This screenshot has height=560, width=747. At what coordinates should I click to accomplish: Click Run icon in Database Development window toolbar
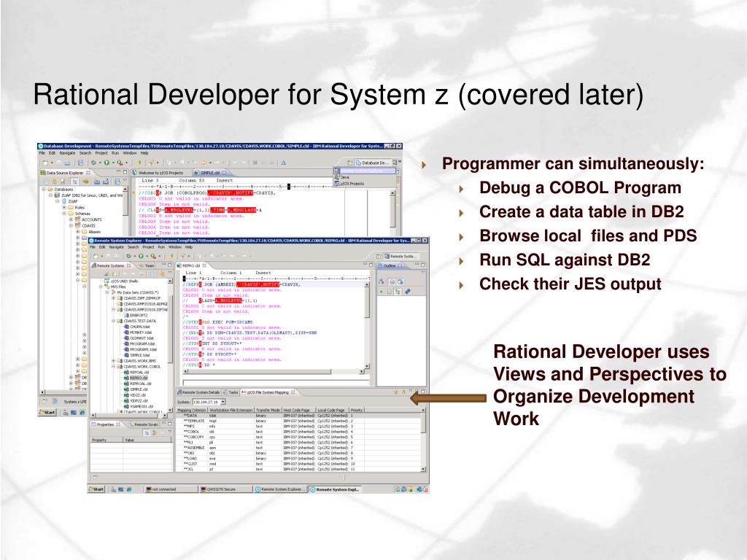point(107,163)
